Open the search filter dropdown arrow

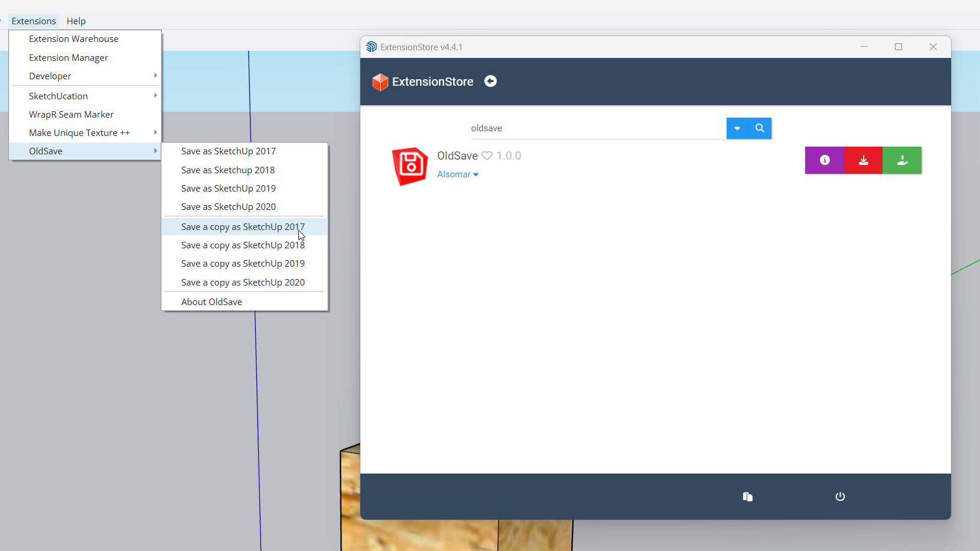click(737, 128)
